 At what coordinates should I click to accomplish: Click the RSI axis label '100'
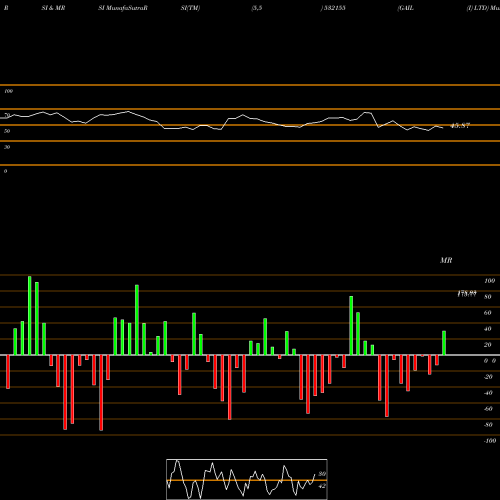(x=9, y=91)
